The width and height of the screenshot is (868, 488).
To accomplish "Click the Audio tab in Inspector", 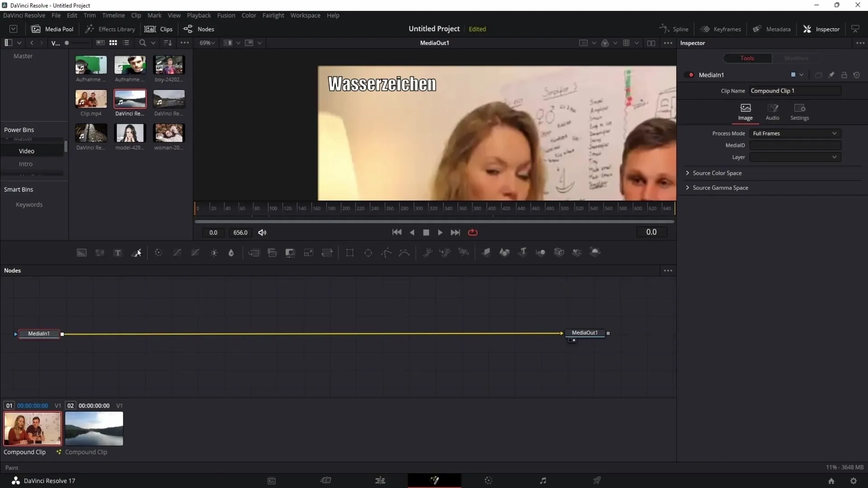I will point(773,112).
